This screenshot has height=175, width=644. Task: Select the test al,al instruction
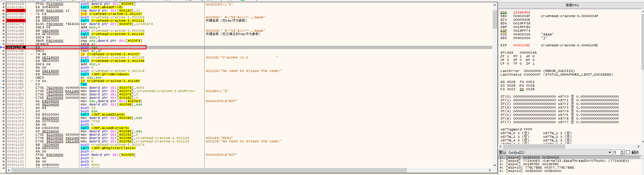91,51
